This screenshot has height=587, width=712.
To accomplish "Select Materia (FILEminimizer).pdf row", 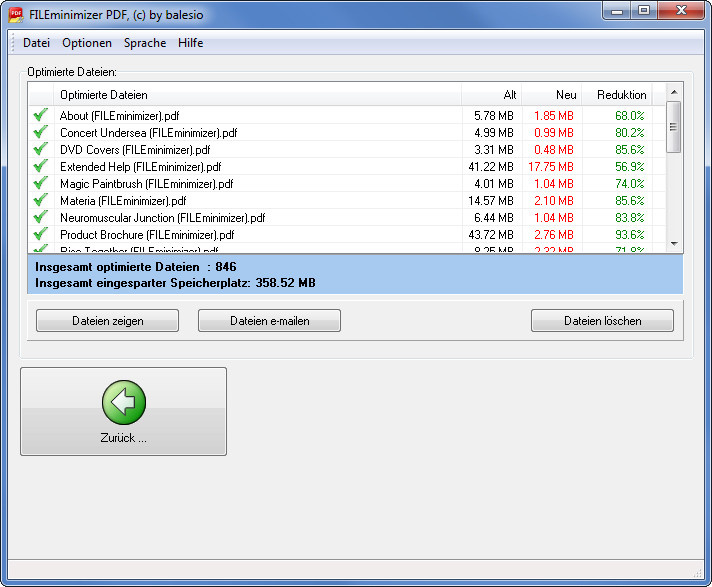I will pos(347,201).
